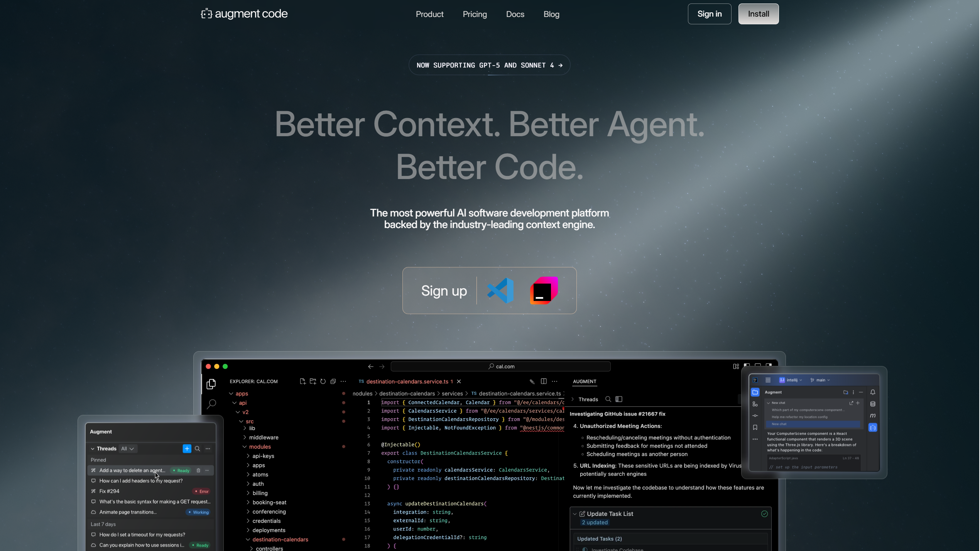Collapse Threads in floating Augment panel
This screenshot has width=980, height=551.
point(93,449)
